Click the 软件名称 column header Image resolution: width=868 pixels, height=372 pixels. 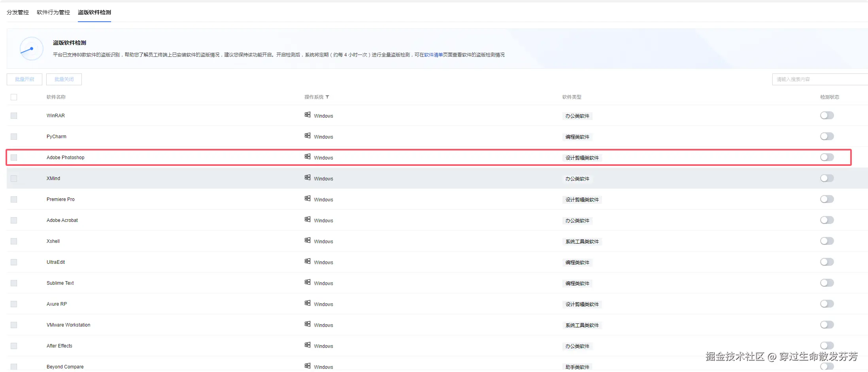(56, 97)
